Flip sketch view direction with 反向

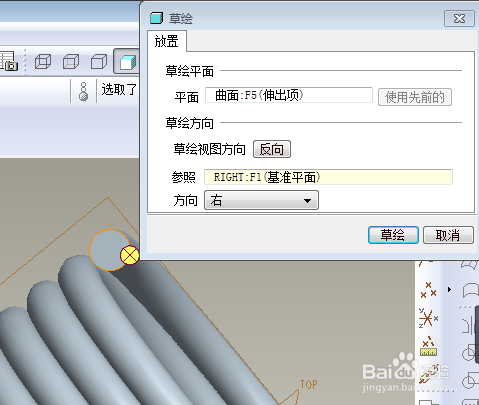272,149
